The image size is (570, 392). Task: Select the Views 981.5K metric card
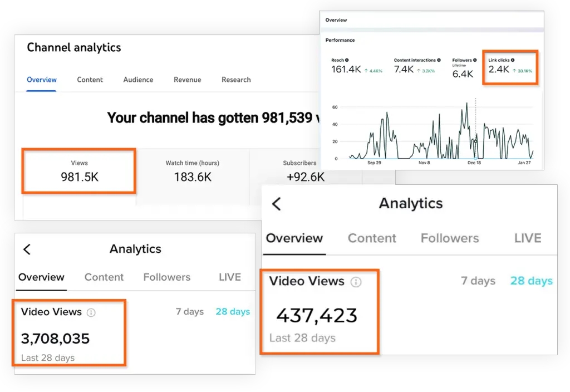click(79, 170)
